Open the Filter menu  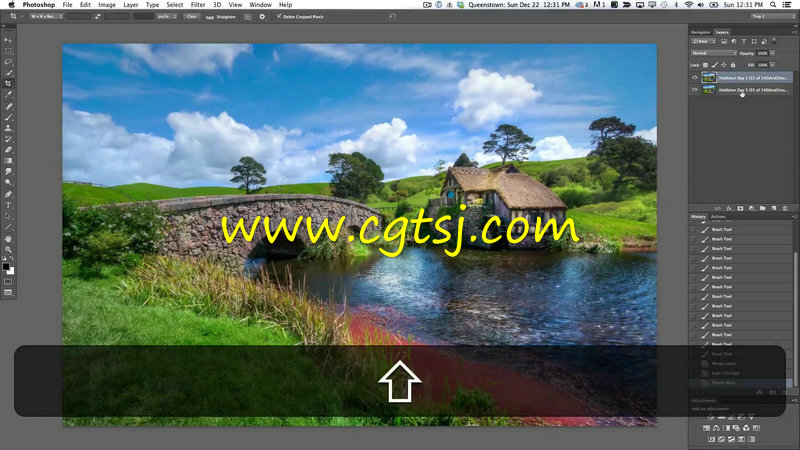pyautogui.click(x=198, y=5)
